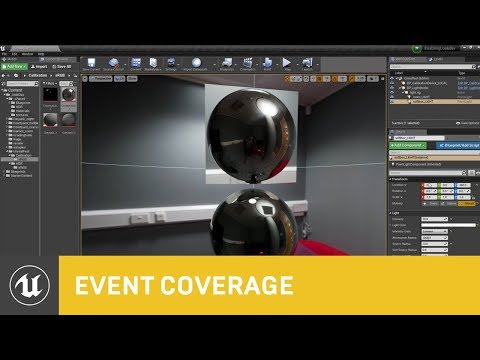
Task: Click the Build lighting icon
Action: (x=267, y=63)
